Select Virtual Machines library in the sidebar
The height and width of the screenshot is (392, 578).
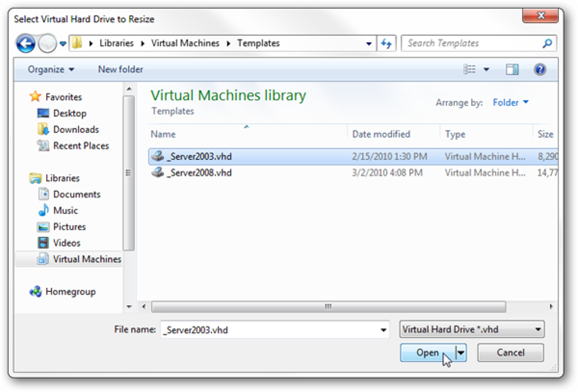click(x=87, y=259)
